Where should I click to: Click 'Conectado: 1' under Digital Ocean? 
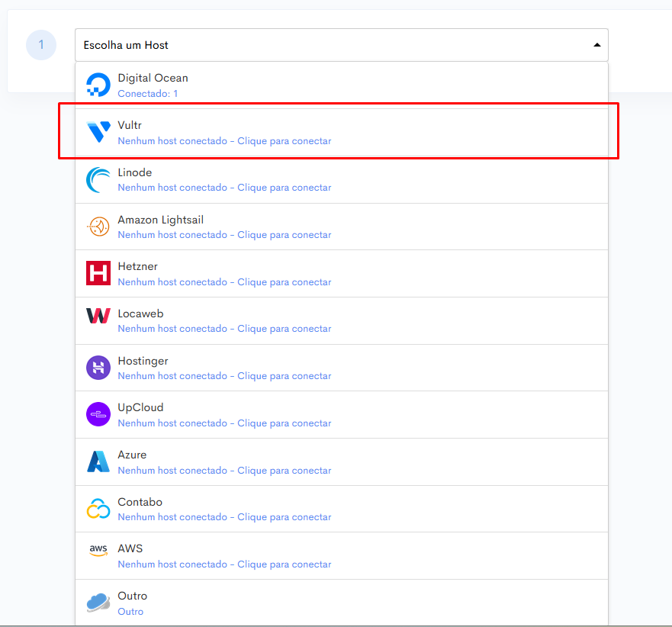pos(148,93)
